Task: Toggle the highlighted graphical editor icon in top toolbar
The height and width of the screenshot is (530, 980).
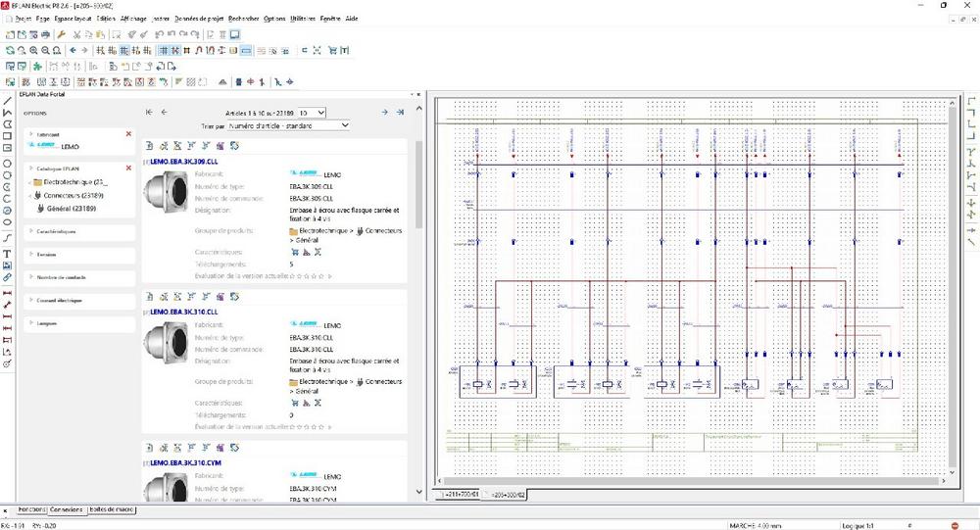Action: click(234, 35)
